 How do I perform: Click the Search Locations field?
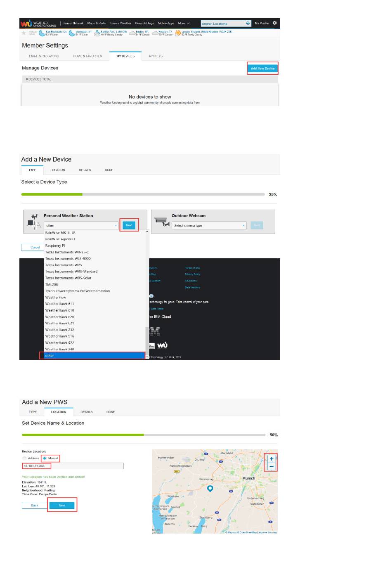222,24
